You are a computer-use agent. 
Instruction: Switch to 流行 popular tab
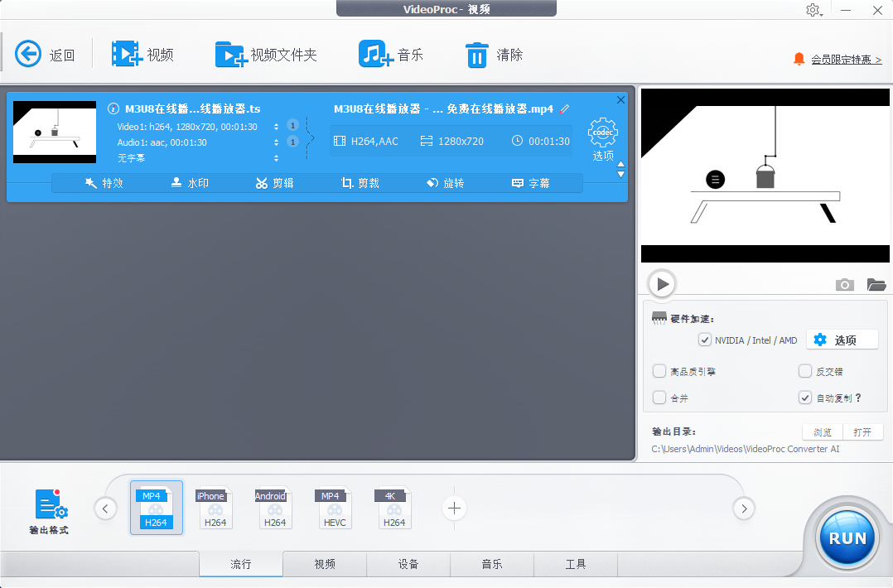tap(241, 563)
